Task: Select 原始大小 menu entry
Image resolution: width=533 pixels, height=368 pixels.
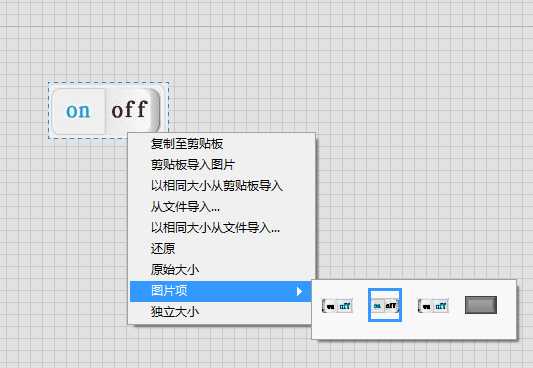Action: point(221,270)
